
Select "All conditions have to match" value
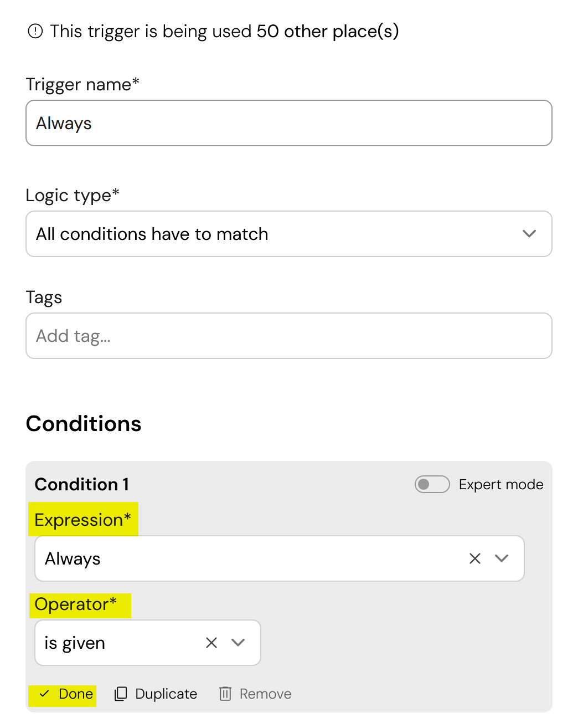pos(152,234)
